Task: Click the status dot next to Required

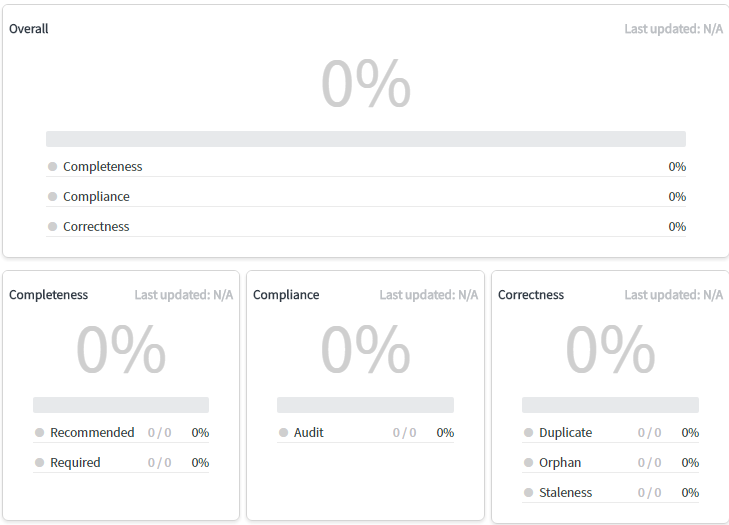Action: [x=40, y=463]
